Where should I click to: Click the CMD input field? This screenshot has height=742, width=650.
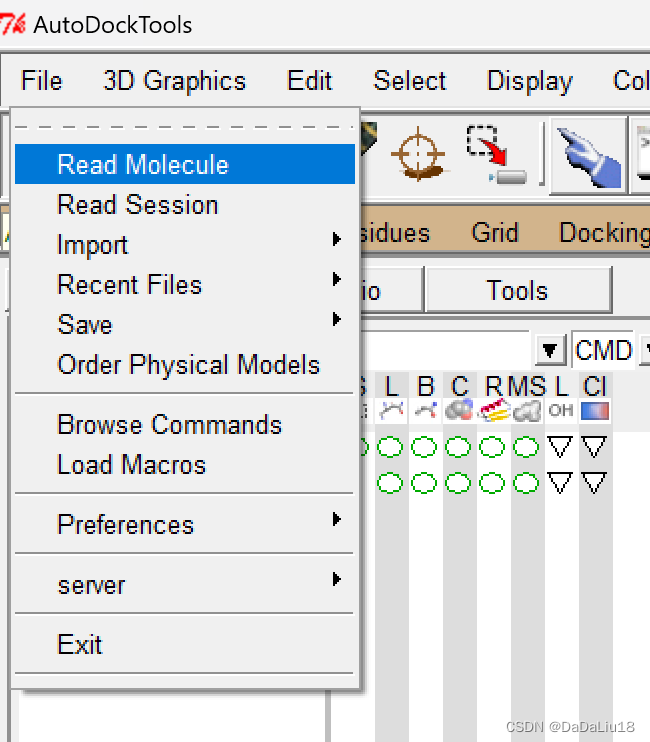pyautogui.click(x=603, y=350)
